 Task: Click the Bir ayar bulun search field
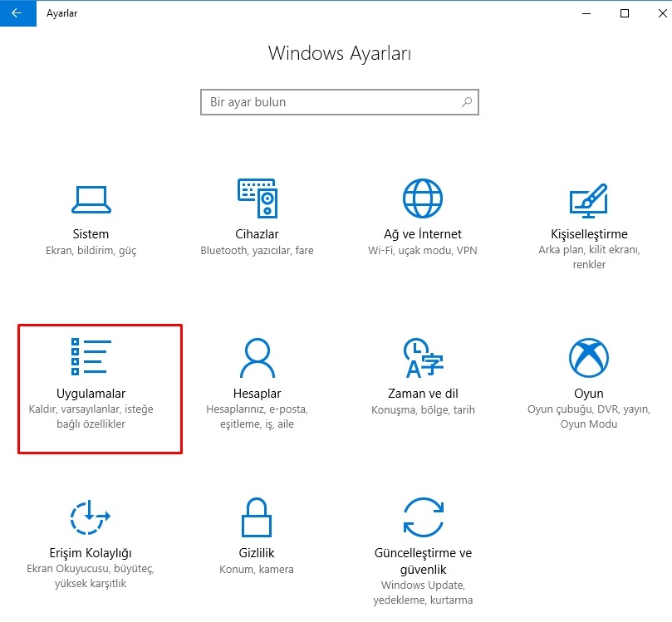pyautogui.click(x=332, y=102)
